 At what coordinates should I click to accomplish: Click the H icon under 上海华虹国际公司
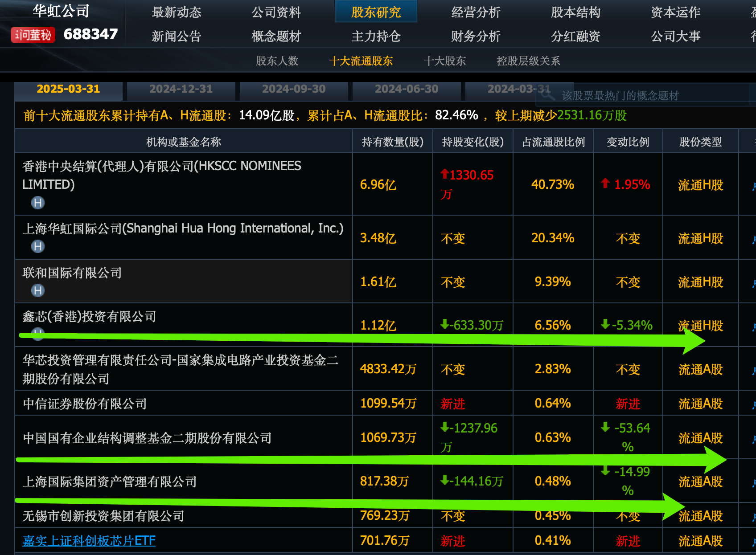(x=38, y=246)
